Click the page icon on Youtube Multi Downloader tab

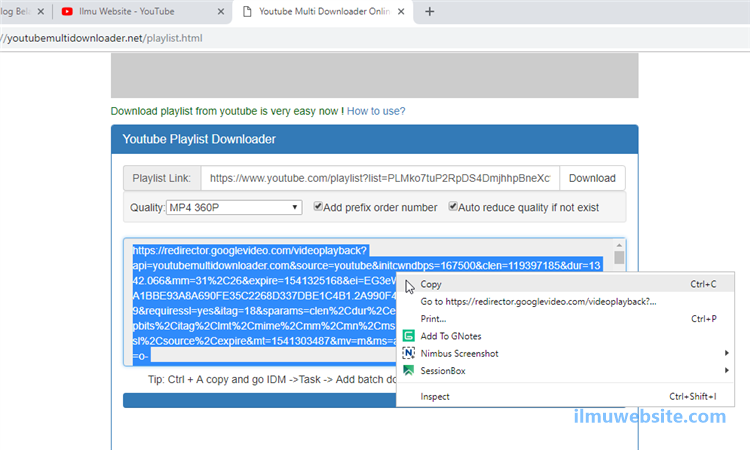(x=247, y=11)
